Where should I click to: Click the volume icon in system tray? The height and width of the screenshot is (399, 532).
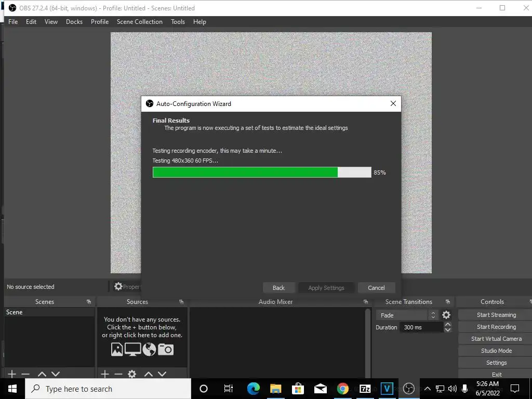pos(453,389)
